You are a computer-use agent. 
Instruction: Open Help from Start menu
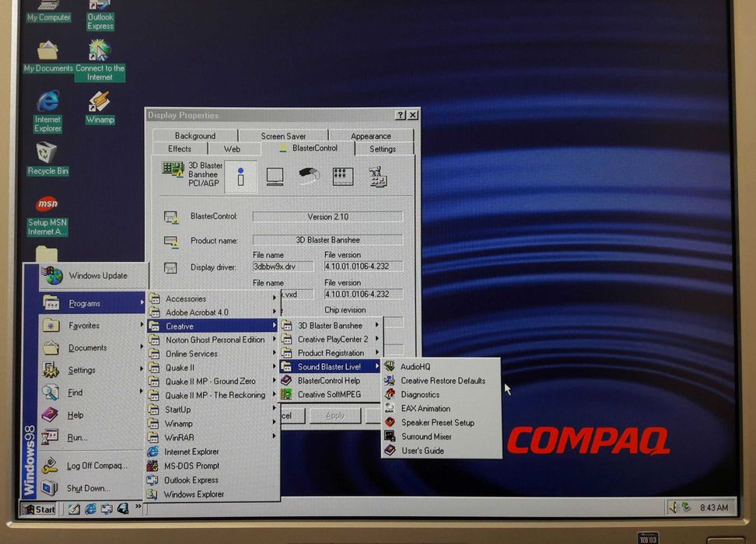point(92,415)
